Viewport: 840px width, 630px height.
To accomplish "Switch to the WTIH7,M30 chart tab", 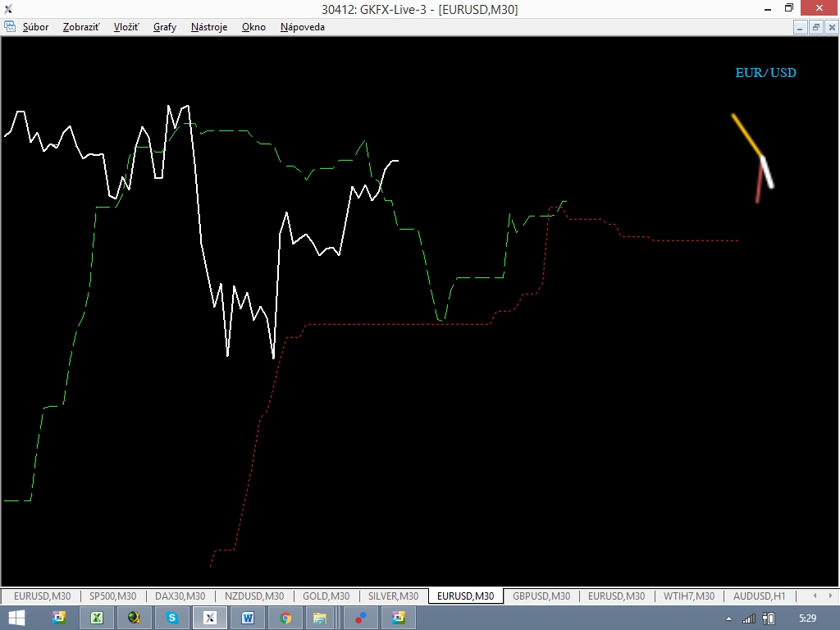I will click(689, 596).
